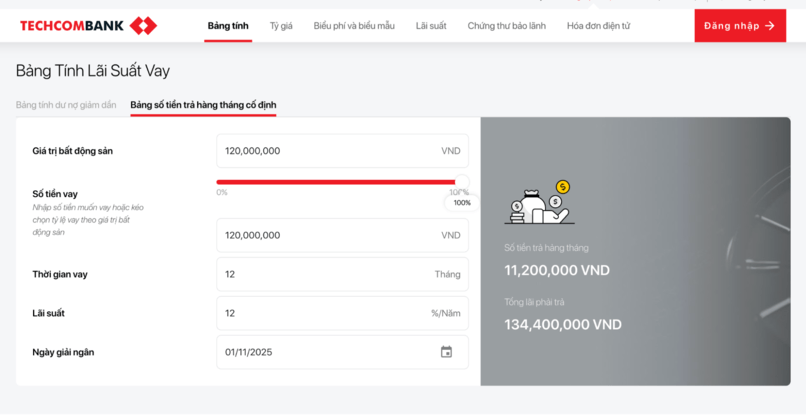Click the Bảng Tính Lãi Suất Vay heading

[93, 70]
